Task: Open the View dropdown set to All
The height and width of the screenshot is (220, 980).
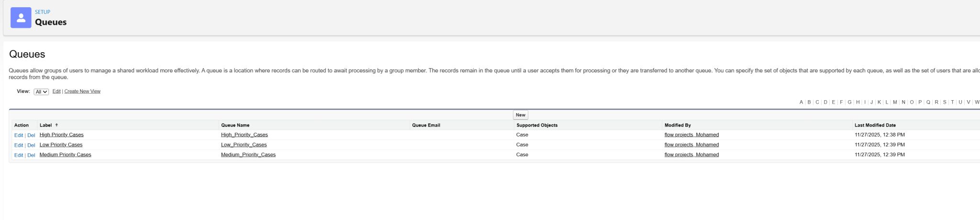Action: (x=41, y=92)
